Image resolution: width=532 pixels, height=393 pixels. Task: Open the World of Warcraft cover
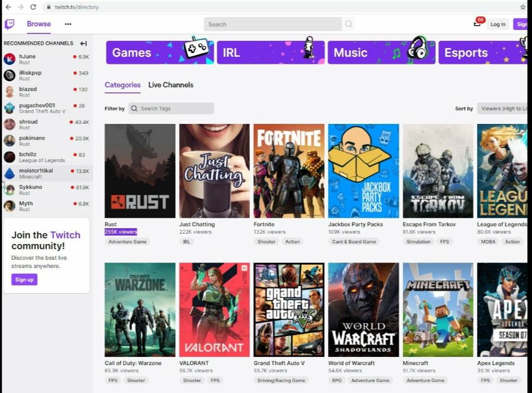[363, 309]
